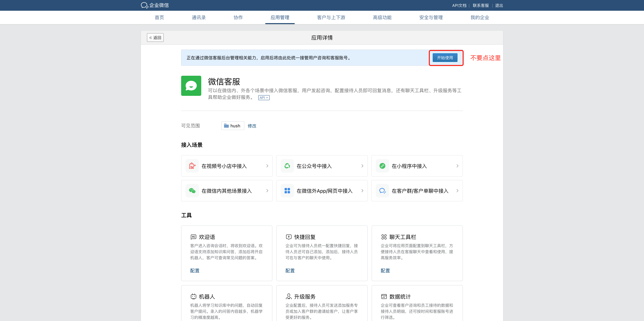Image resolution: width=644 pixels, height=321 pixels.
Task: Open the 数据统计 tool card
Action: tap(417, 303)
